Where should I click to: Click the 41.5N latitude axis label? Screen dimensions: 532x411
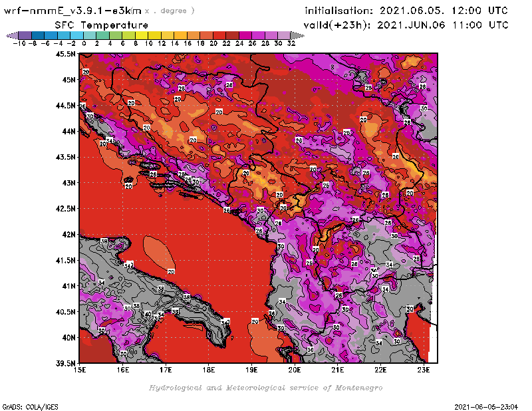tap(65, 260)
